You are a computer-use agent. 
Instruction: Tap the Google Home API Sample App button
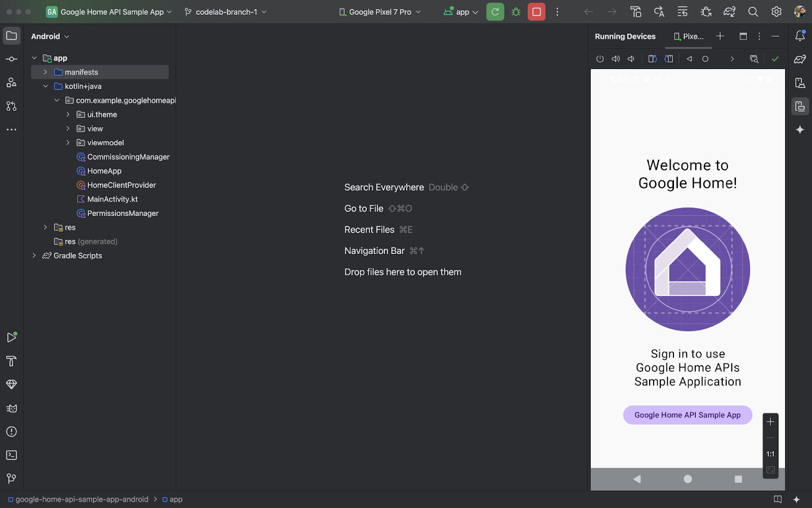tap(687, 415)
